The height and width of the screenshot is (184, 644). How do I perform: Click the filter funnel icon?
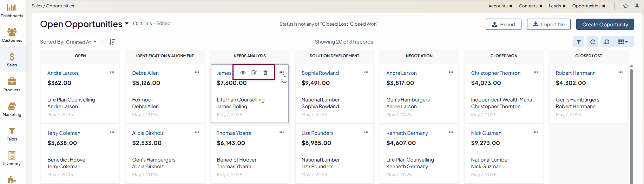(579, 42)
